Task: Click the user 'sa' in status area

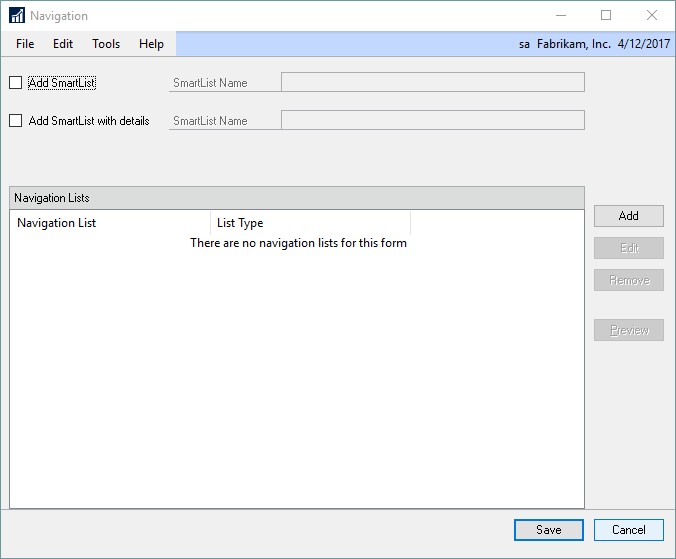Action: coord(524,44)
